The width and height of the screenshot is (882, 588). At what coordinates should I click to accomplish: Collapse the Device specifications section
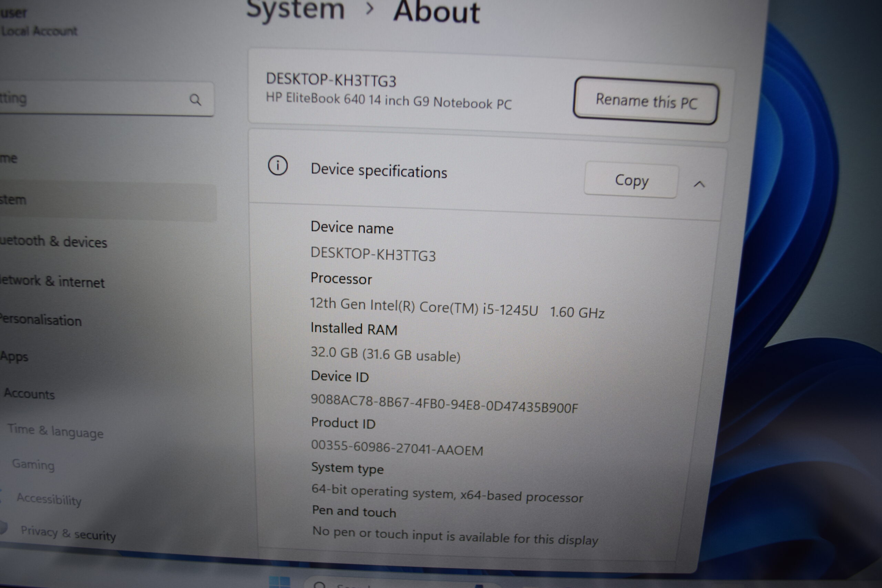tap(699, 184)
